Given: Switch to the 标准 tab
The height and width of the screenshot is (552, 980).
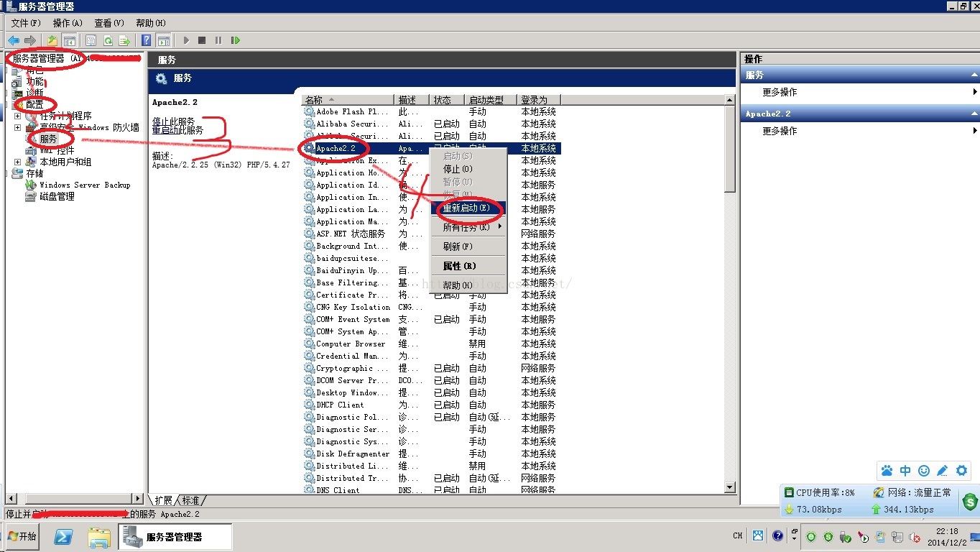Looking at the screenshot, I should pos(191,500).
